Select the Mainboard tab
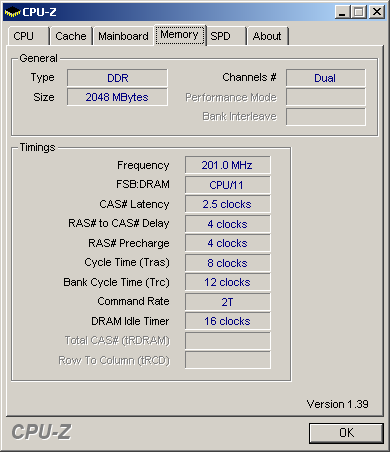The height and width of the screenshot is (452, 390). (123, 36)
